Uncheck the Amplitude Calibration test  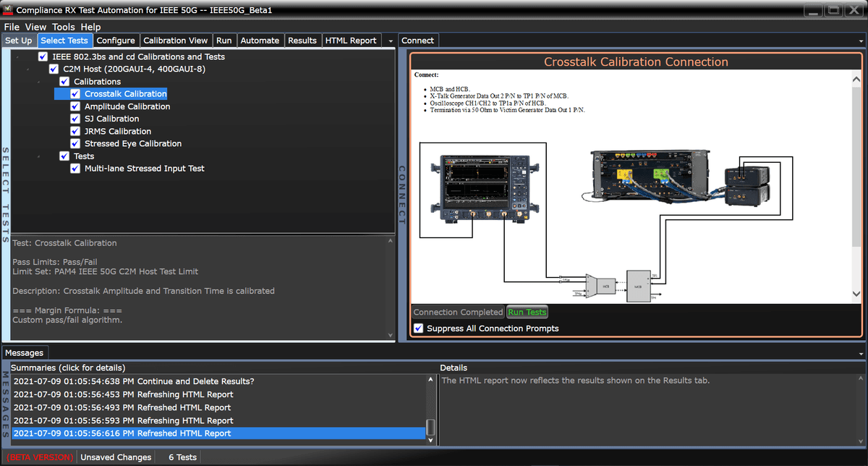(x=75, y=106)
